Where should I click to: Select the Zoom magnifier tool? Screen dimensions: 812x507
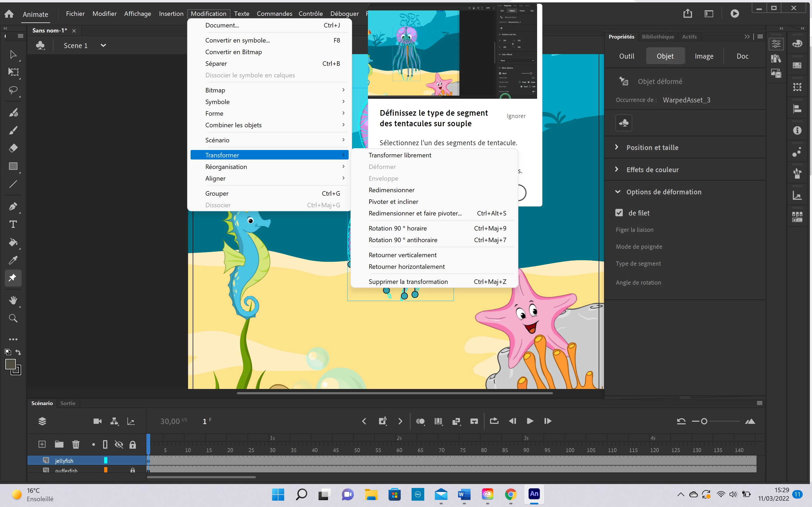[x=13, y=318]
